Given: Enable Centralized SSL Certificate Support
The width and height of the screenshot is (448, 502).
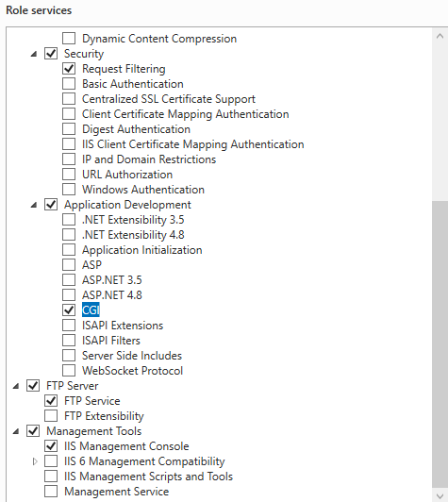Looking at the screenshot, I should [69, 98].
